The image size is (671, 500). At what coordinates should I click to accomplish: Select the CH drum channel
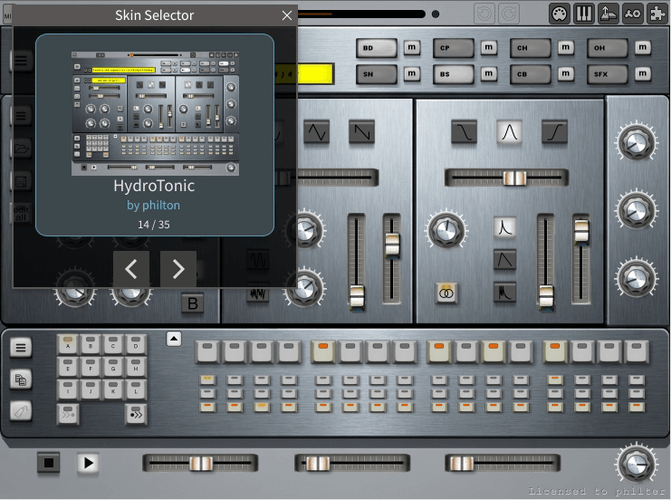click(x=531, y=48)
